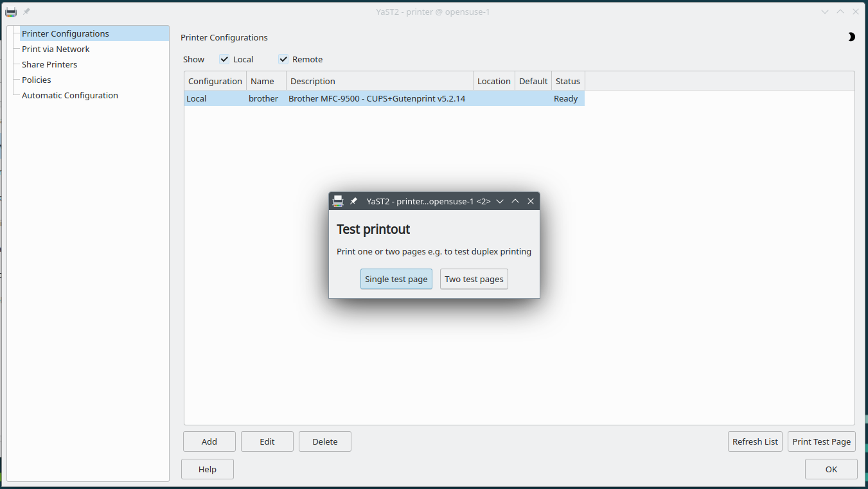868x489 pixels.
Task: Uncheck the Remote checkbox
Action: 283,59
